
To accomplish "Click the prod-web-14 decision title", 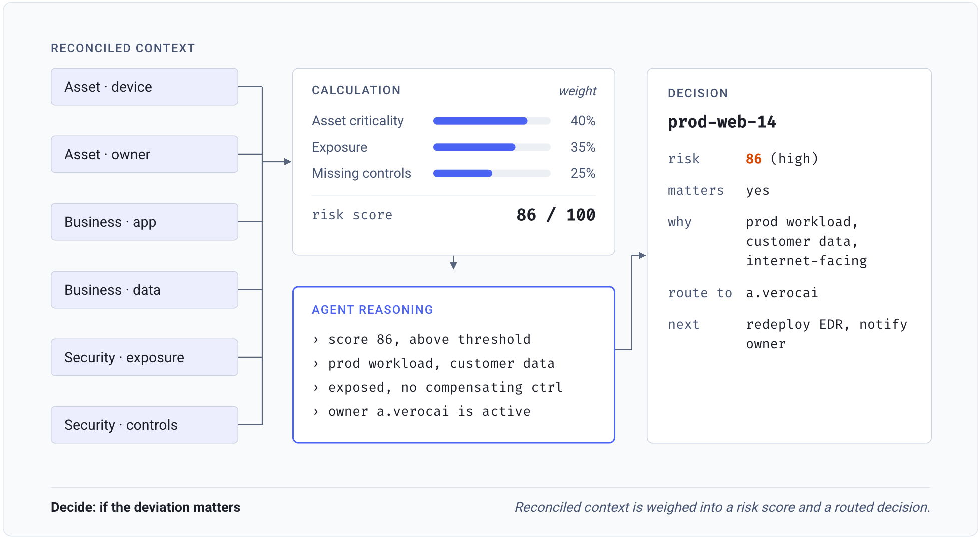I will [722, 122].
